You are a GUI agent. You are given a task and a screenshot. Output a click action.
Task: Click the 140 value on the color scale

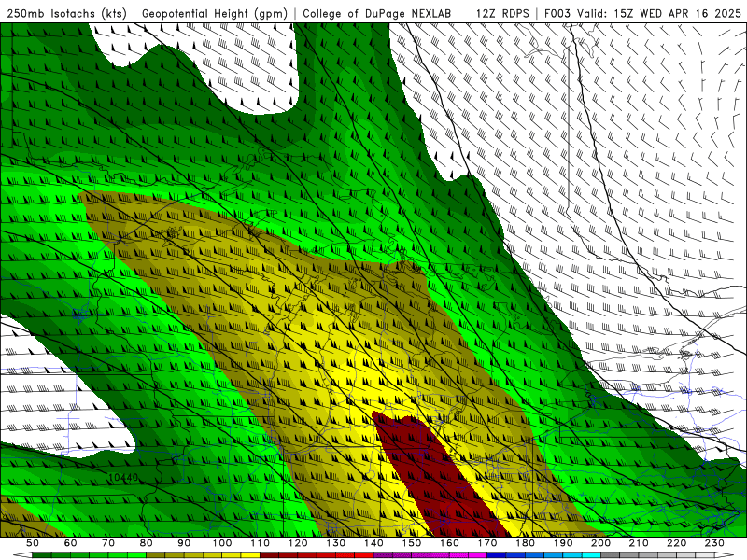click(373, 543)
